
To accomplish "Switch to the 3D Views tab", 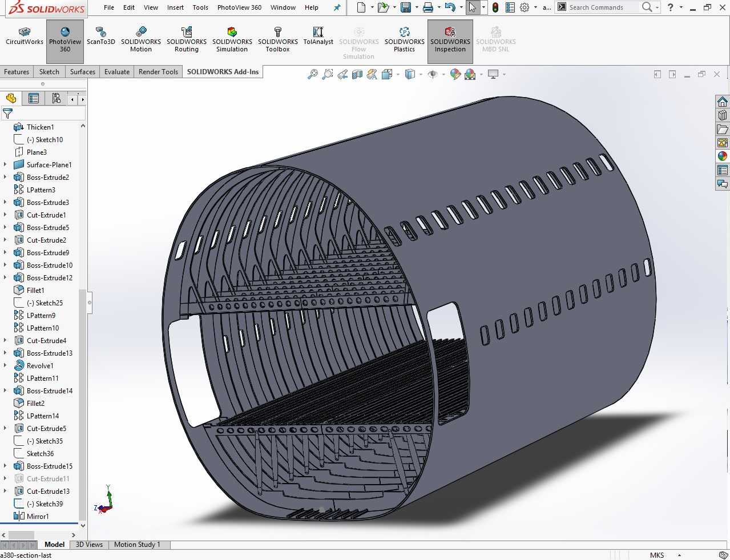I will pos(90,545).
